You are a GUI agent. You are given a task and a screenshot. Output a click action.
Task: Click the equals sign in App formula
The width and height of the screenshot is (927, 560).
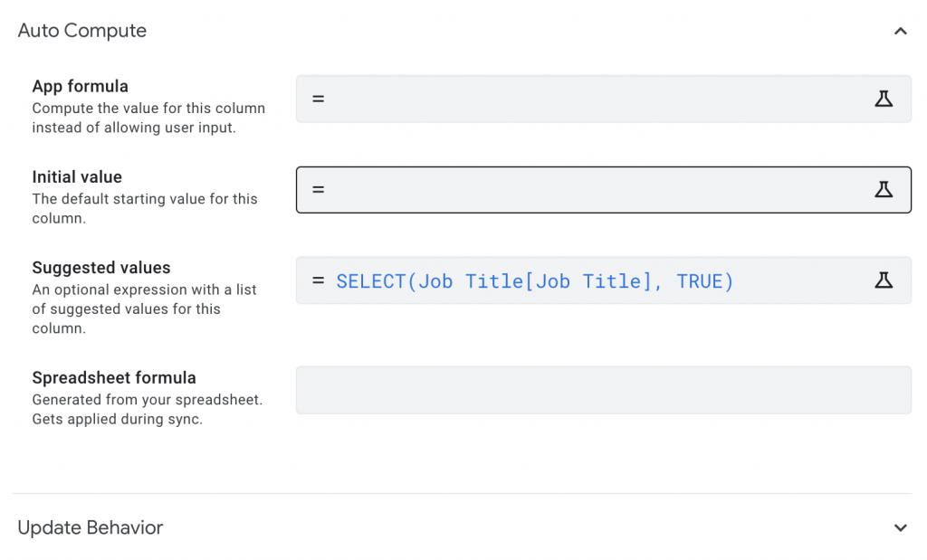click(318, 99)
